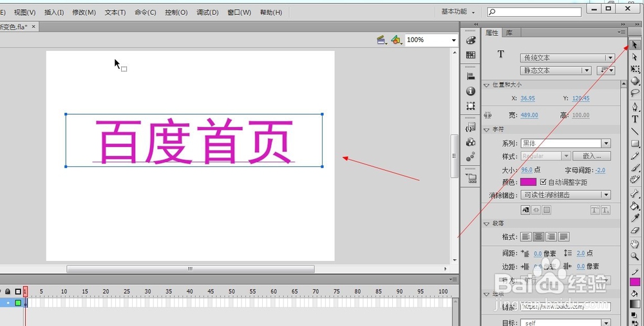This screenshot has height=326, width=644.
Task: Click the Edit Symbols icon
Action: (396, 40)
